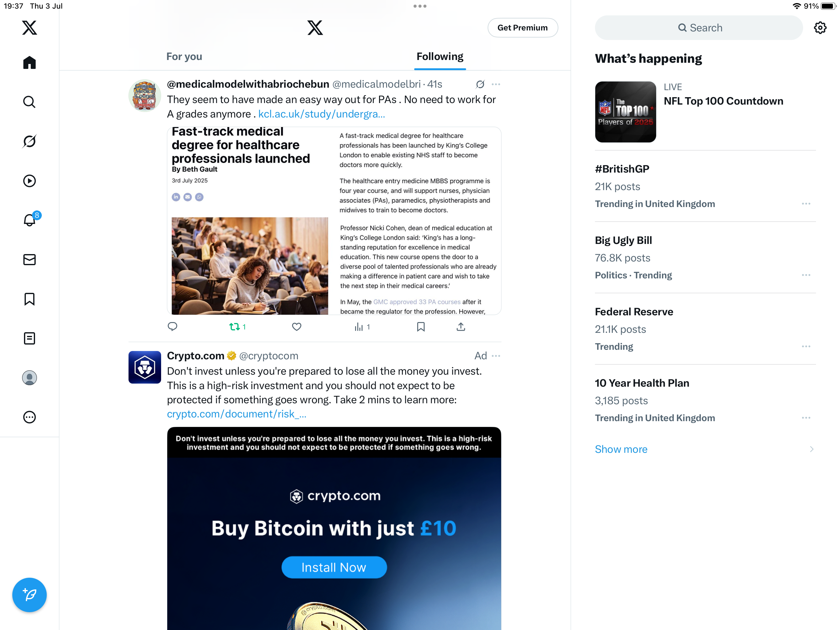Viewport: 840px width, 630px height.
Task: Open the Lists icon in sidebar
Action: (29, 338)
